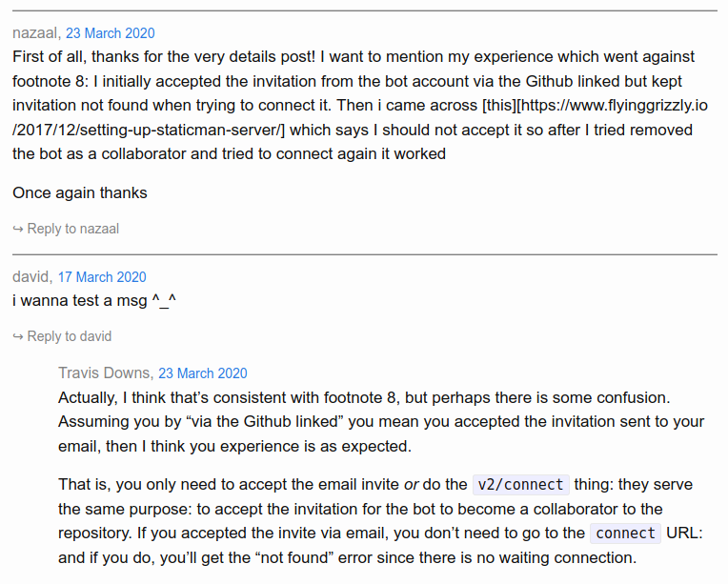Click the sentence 'First of all, thanks' in nazaal's comment
The image size is (728, 584).
pyautogui.click(x=164, y=56)
